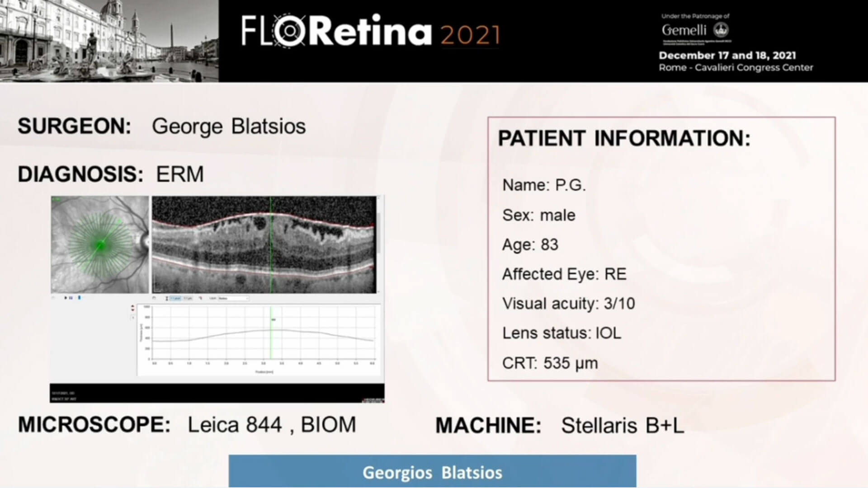The height and width of the screenshot is (488, 868).
Task: Click the Rome piazza photo in the header
Action: 109,41
